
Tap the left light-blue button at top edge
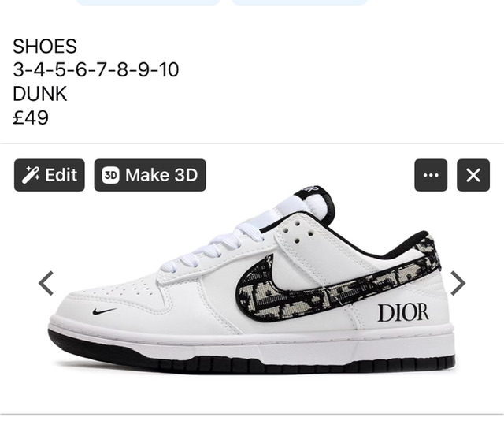[x=149, y=2]
